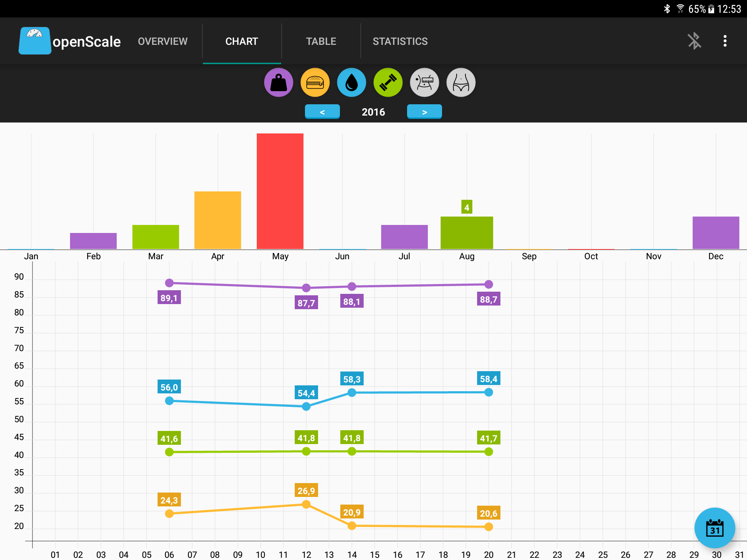
Task: Tap the Wi-Fi status bar icon
Action: pyautogui.click(x=680, y=9)
